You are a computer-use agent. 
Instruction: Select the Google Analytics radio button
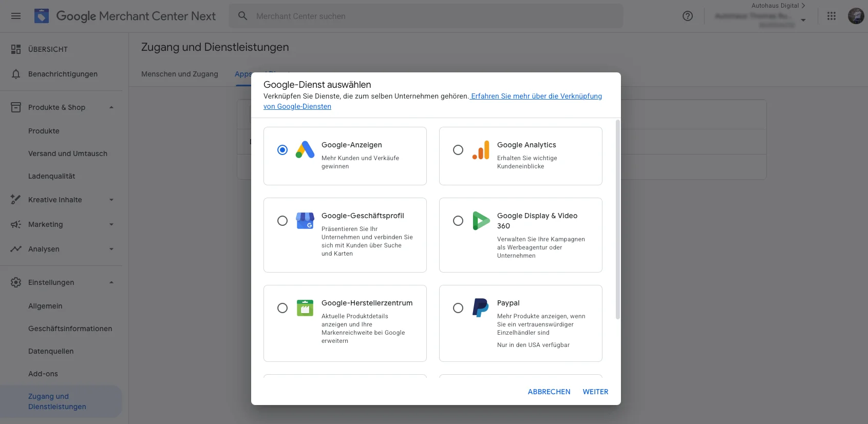458,150
